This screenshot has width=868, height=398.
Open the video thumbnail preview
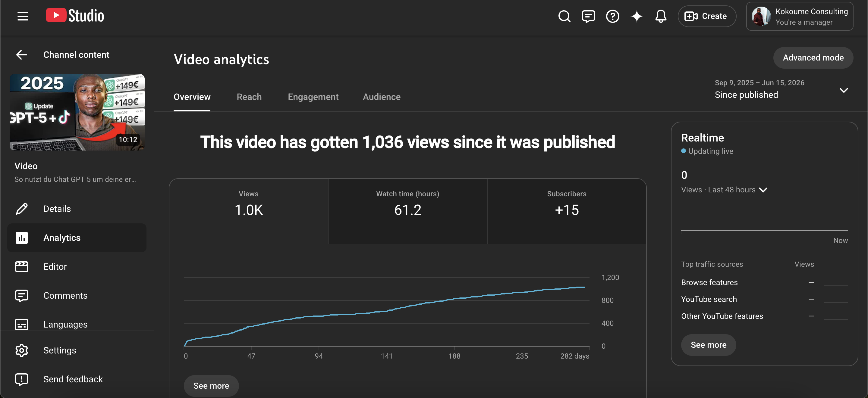click(77, 112)
